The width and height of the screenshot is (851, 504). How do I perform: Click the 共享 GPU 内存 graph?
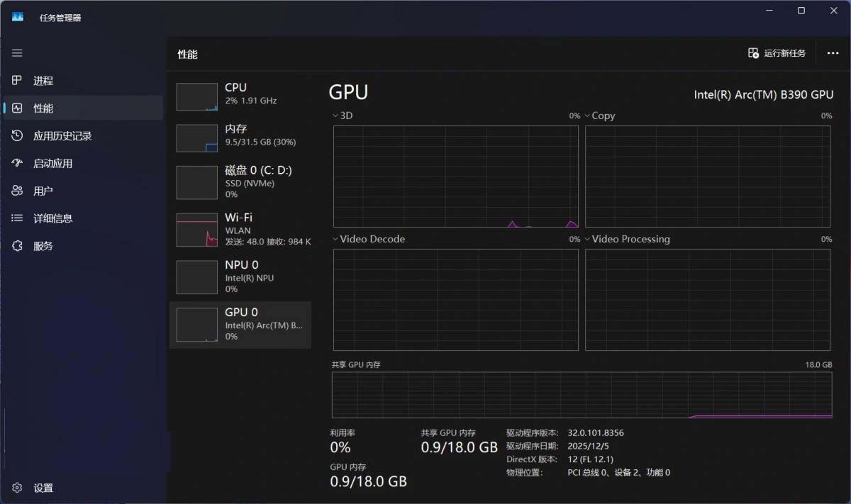[582, 395]
